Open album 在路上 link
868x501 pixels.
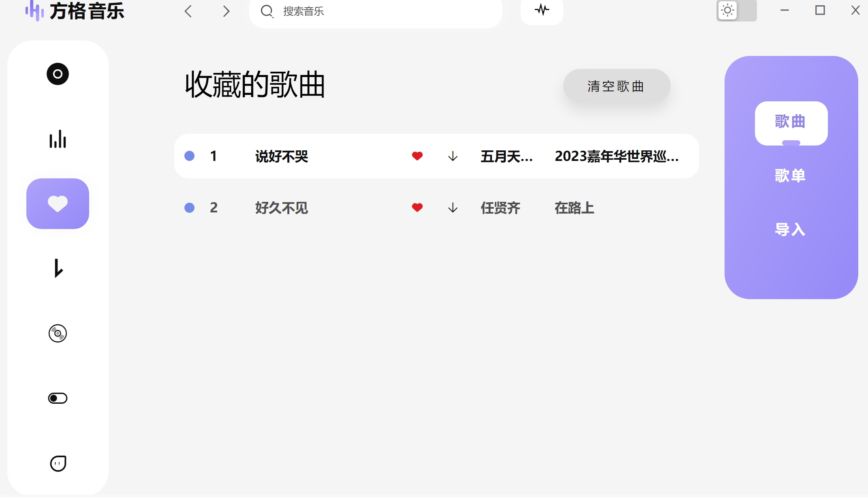[575, 208]
